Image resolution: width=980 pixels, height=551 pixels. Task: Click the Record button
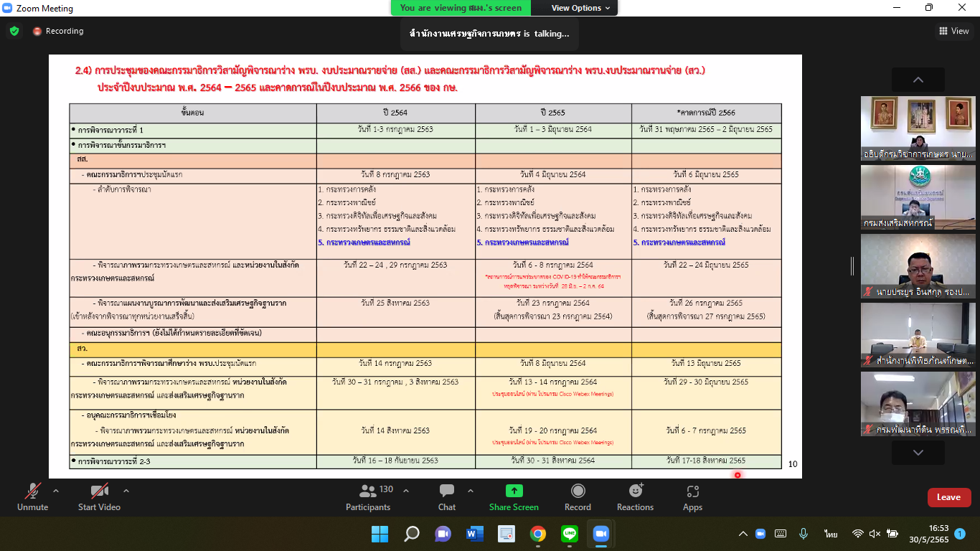(578, 497)
